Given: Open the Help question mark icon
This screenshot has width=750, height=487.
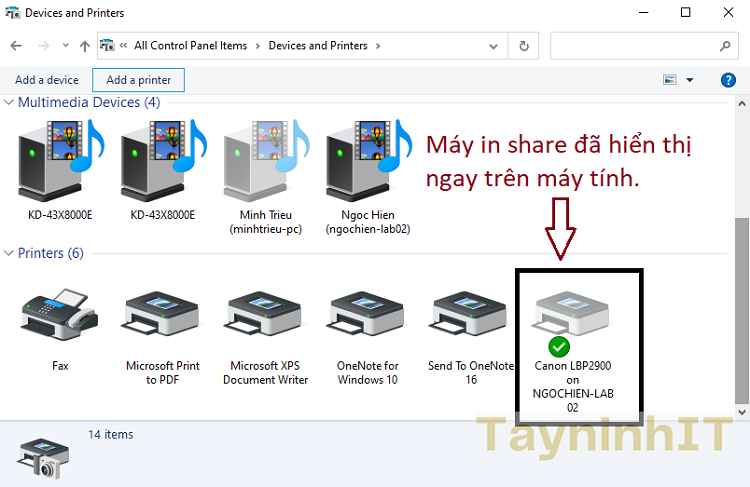Looking at the screenshot, I should point(728,80).
